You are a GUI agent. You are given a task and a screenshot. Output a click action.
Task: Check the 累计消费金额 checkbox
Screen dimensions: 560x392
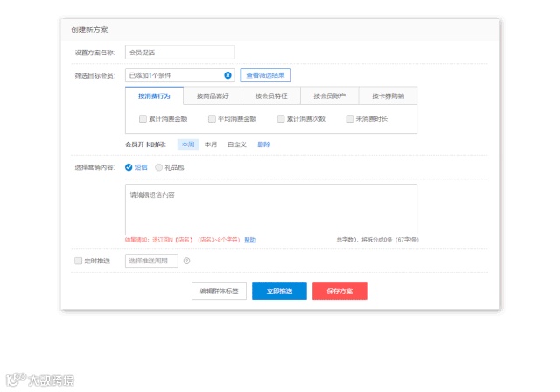pos(143,118)
